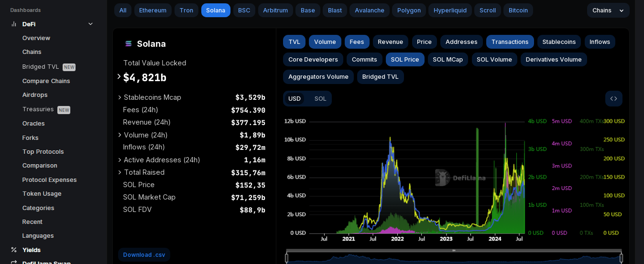Screen dimensions: 644x264
Task: Switch to Bitcoin chain tab
Action: pos(518,11)
